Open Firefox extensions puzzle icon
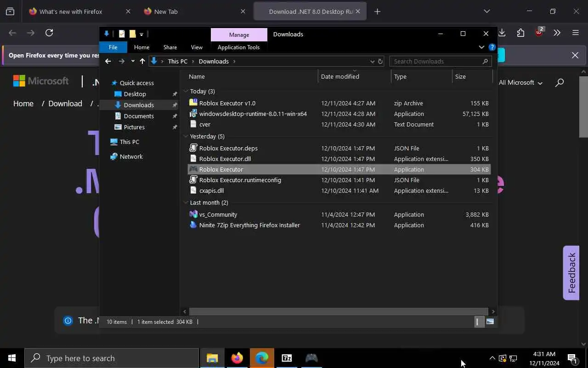Viewport: 588px width, 368px height. tap(520, 33)
